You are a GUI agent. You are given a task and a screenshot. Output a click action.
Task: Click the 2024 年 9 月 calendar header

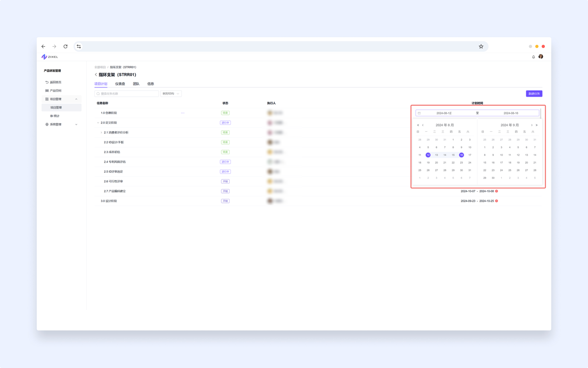coord(509,125)
